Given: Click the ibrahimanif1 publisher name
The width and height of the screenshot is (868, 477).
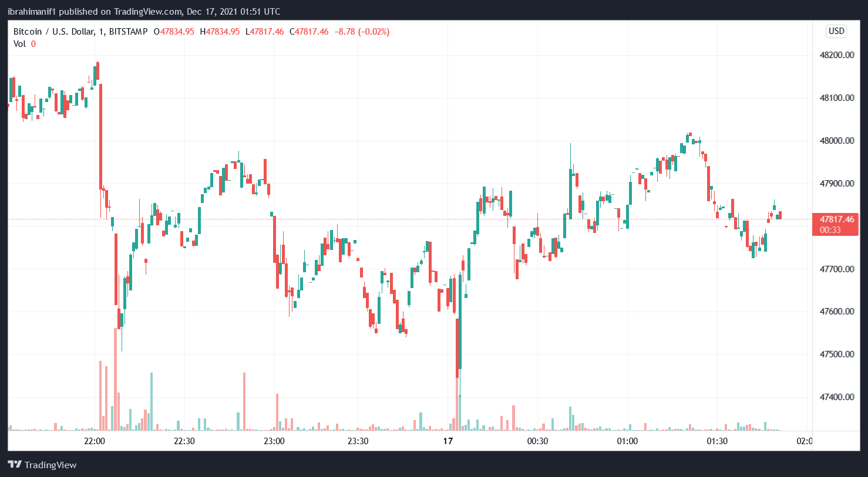Looking at the screenshot, I should pos(32,12).
